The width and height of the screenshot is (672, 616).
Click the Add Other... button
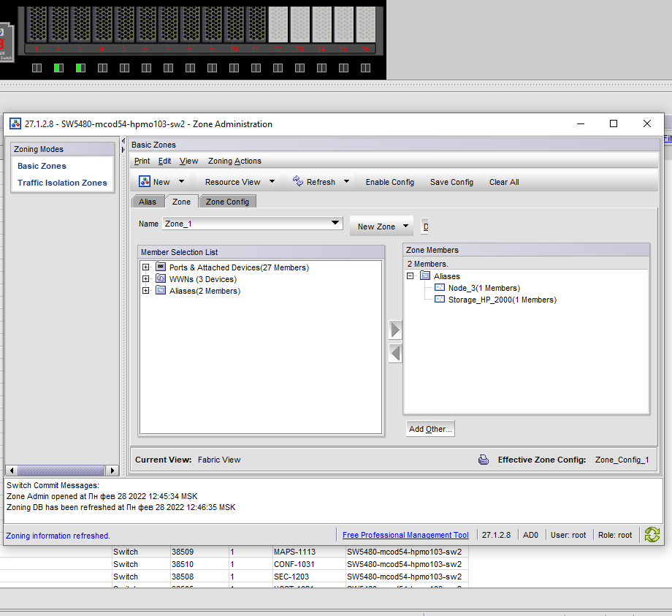pyautogui.click(x=430, y=429)
